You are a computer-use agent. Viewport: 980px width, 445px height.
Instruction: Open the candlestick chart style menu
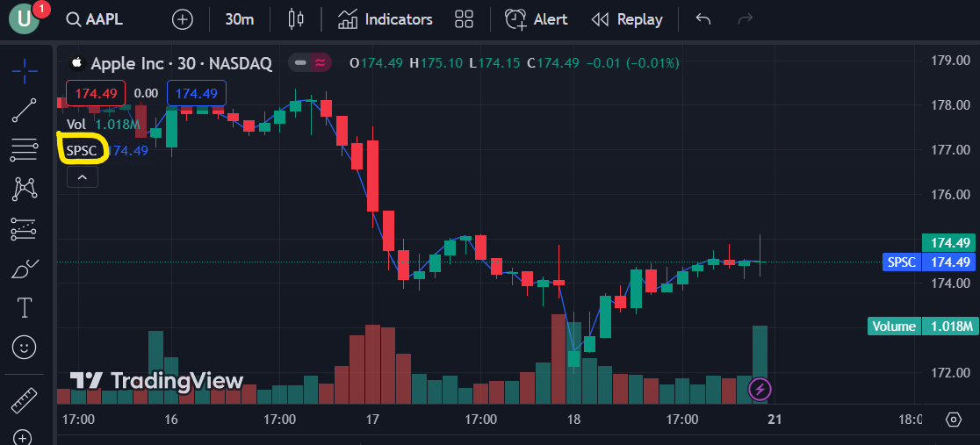pos(296,19)
